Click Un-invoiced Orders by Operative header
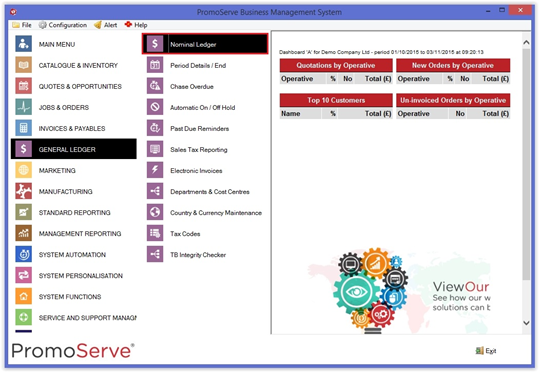The width and height of the screenshot is (539, 372). click(453, 100)
